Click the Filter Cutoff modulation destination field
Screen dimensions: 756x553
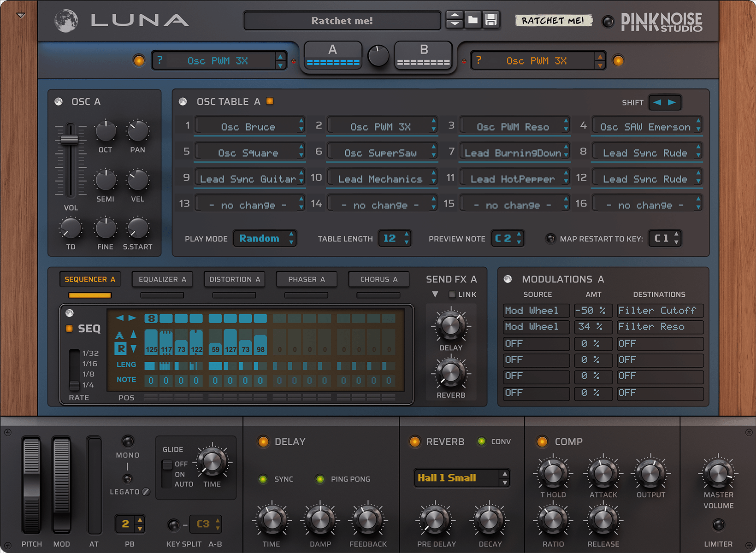[x=660, y=311]
